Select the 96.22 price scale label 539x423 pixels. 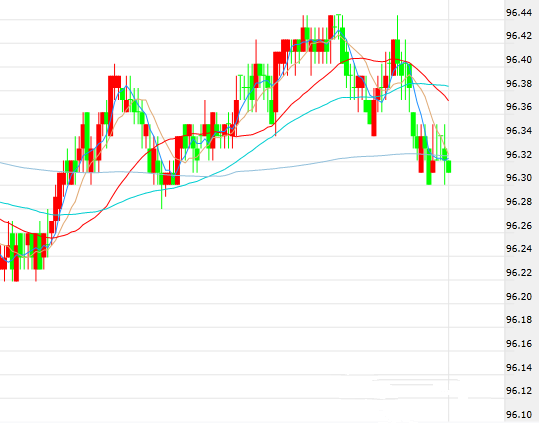point(519,273)
